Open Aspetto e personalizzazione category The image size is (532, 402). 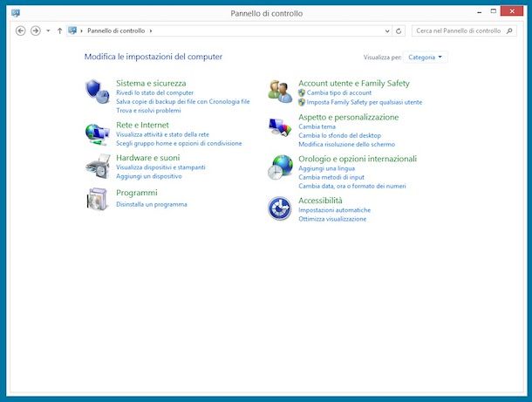[349, 117]
